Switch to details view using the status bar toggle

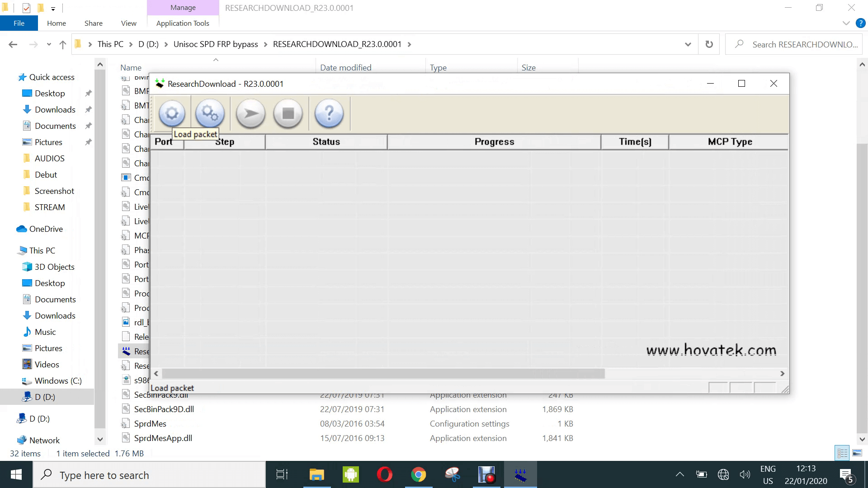pyautogui.click(x=842, y=453)
